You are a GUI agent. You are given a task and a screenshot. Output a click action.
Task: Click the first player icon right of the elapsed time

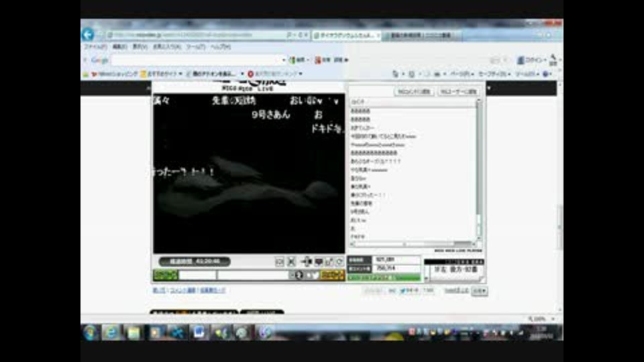click(280, 261)
